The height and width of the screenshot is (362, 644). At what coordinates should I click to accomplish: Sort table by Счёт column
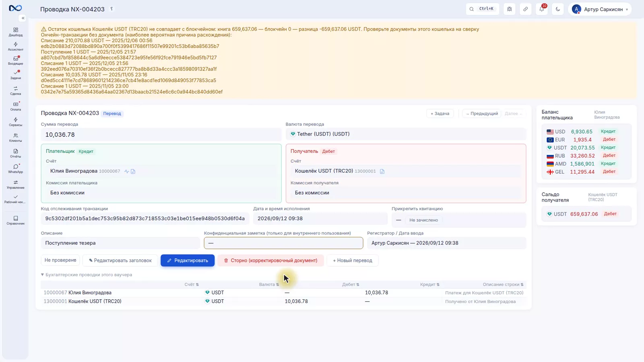point(192,284)
